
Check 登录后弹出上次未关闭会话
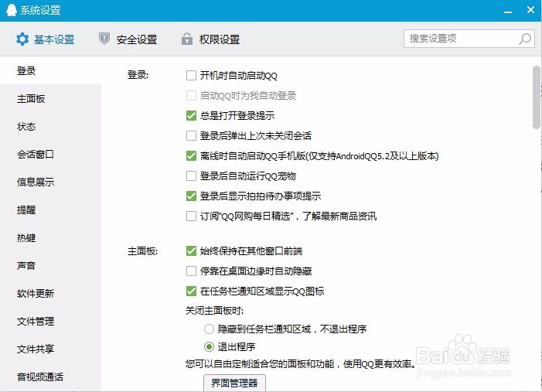click(191, 135)
